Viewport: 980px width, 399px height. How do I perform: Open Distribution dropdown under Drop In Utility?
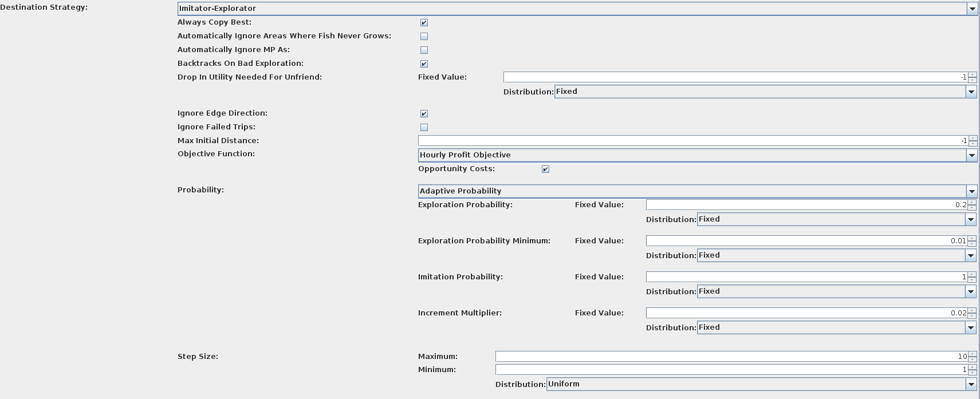[x=765, y=92]
